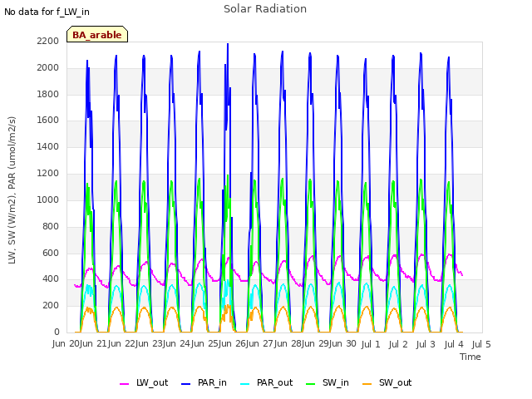
Task: Click the 1600 y-axis tick label
Action: pyautogui.click(x=48, y=120)
